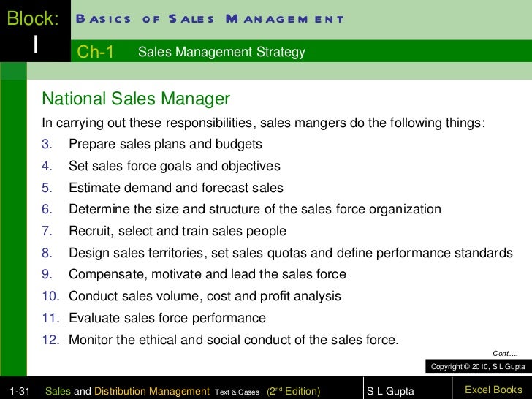The height and width of the screenshot is (399, 532).
Task: Click the 'Excel Books' footer box
Action: pos(493,389)
